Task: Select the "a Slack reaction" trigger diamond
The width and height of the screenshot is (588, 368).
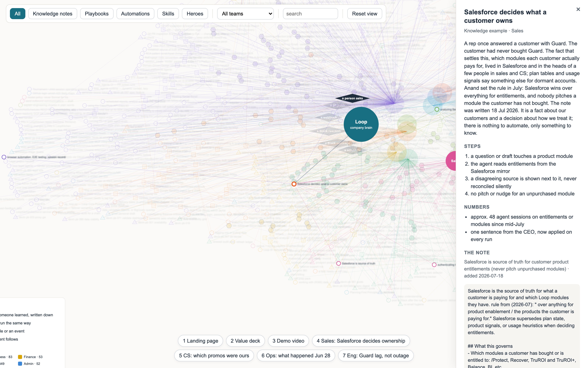Action: [x=329, y=131]
